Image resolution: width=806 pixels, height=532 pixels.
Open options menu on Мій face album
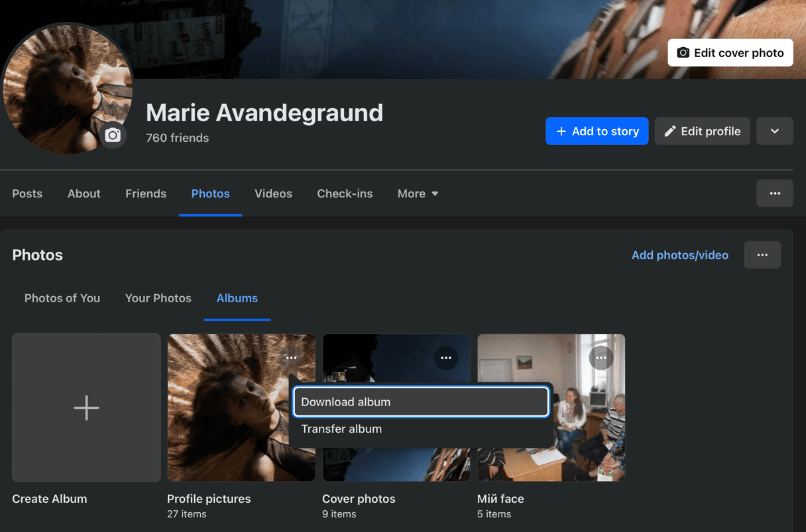(601, 358)
